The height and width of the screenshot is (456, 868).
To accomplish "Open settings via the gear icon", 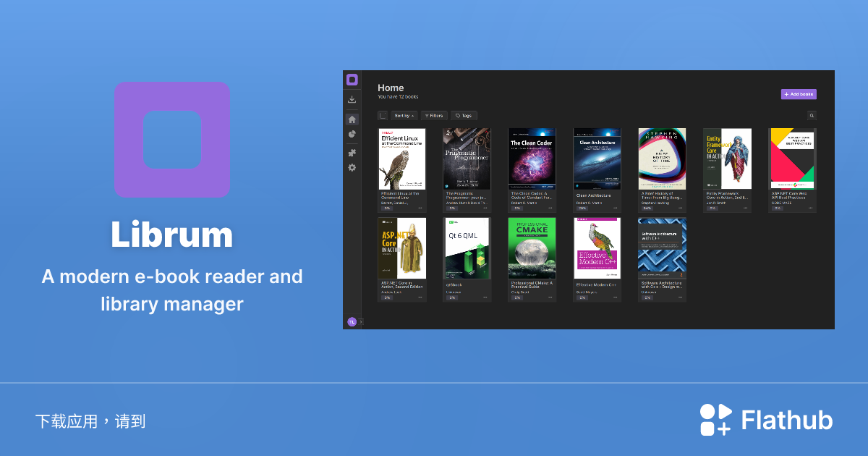I will [x=352, y=167].
